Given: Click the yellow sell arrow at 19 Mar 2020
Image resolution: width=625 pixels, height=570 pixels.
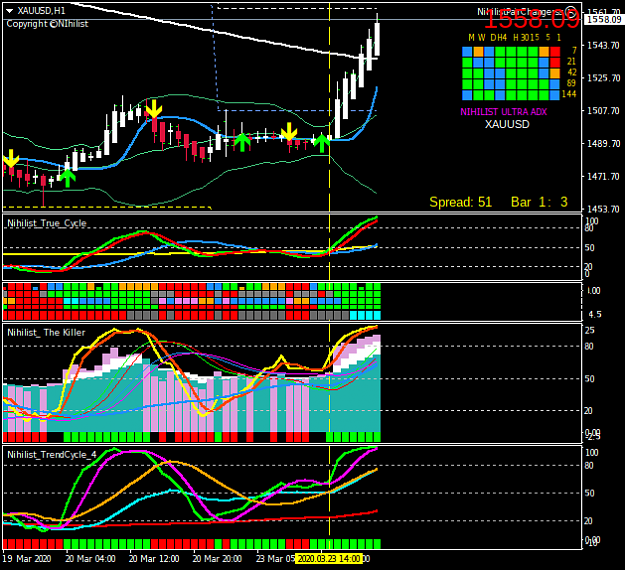Looking at the screenshot, I should point(11,158).
